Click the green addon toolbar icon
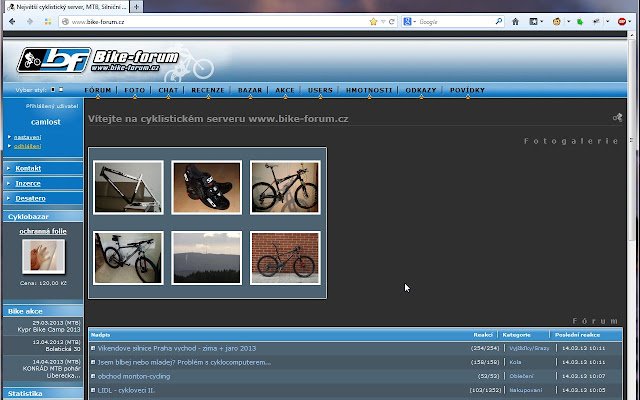The width and height of the screenshot is (640, 400). (x=580, y=22)
